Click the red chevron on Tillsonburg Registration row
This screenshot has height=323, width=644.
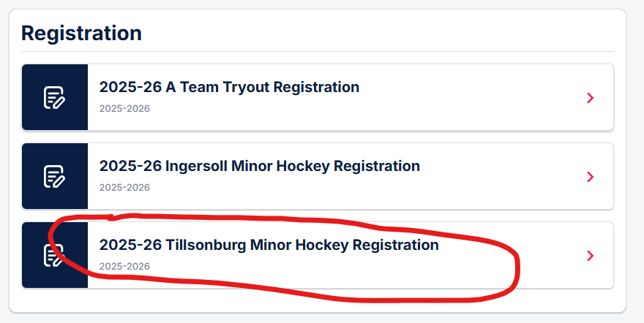point(591,256)
